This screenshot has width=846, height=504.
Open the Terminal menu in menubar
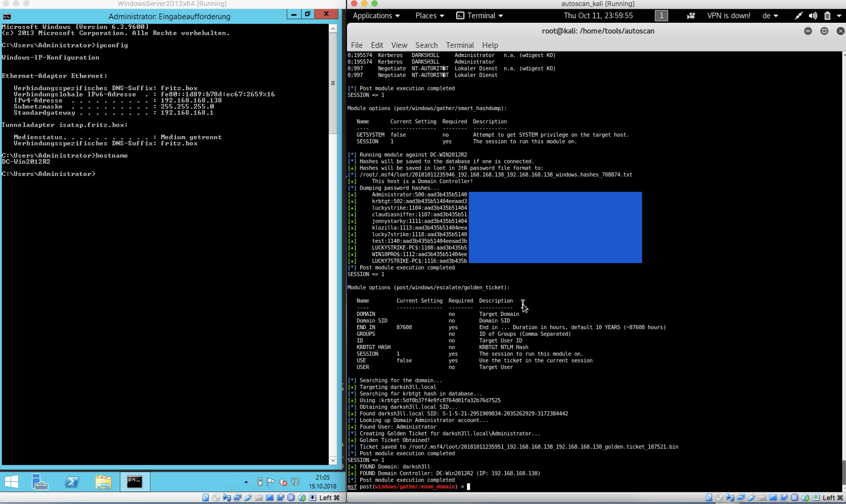459,45
